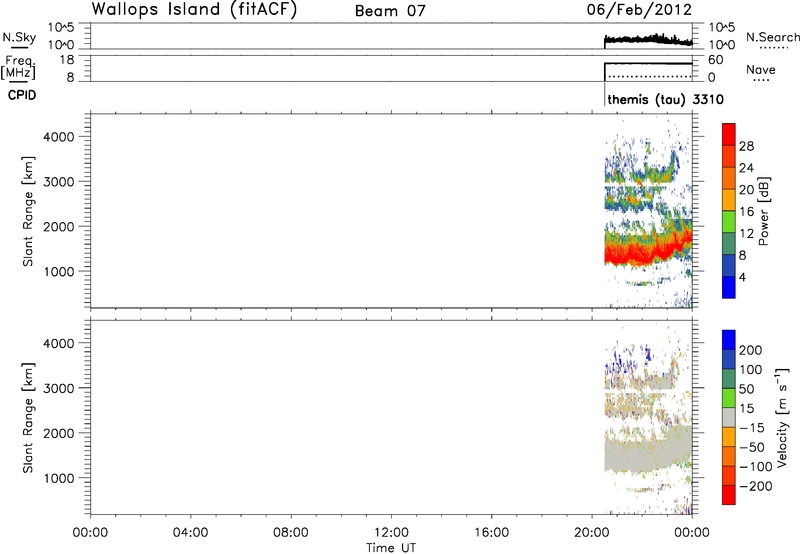800x554 pixels.
Task: Click the "-15" tick on the Velocity color bar
Action: pyautogui.click(x=752, y=428)
